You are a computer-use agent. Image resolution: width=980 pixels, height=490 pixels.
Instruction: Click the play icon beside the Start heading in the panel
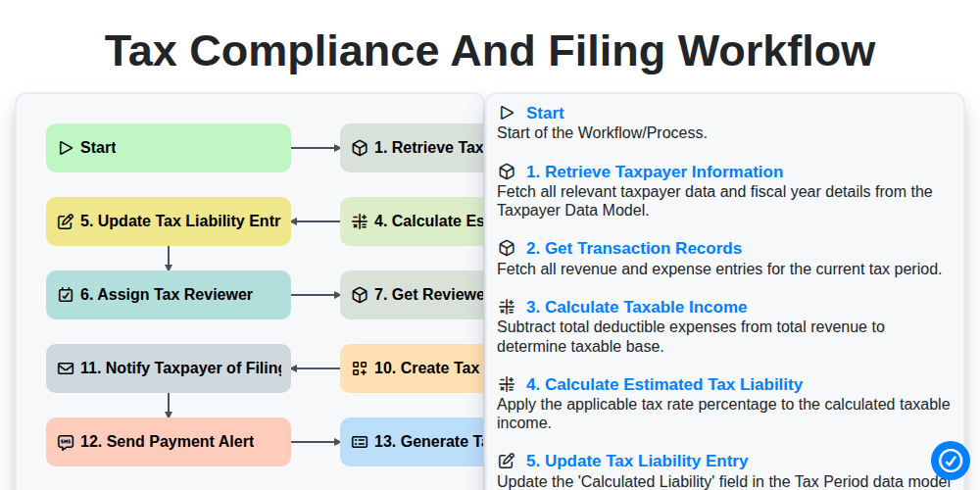pos(507,113)
